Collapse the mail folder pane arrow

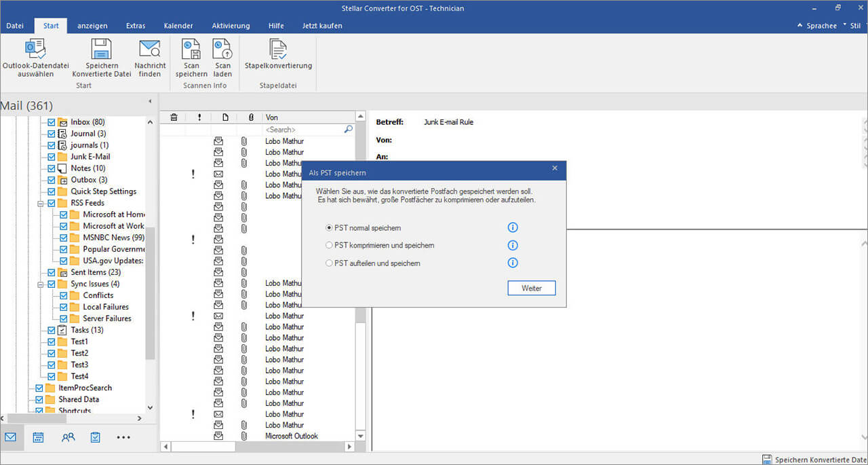[x=150, y=102]
